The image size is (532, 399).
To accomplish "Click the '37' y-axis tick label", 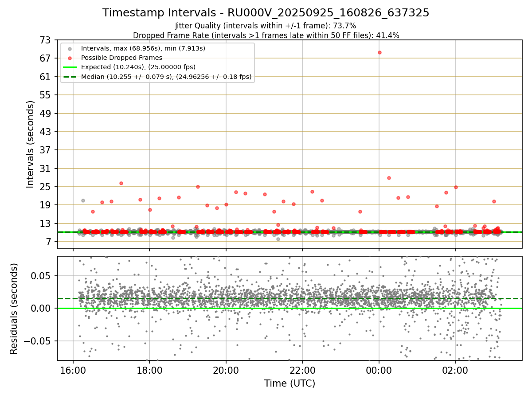I will pos(46,150).
